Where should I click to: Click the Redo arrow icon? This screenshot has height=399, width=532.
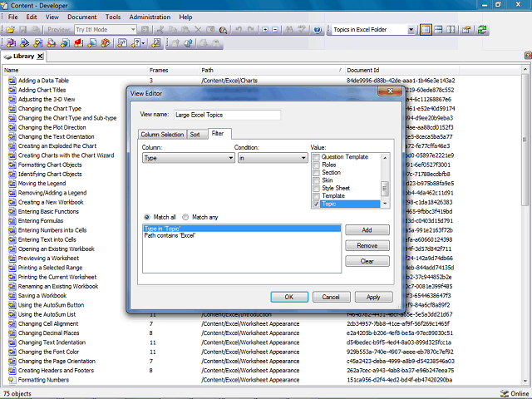coord(251,30)
